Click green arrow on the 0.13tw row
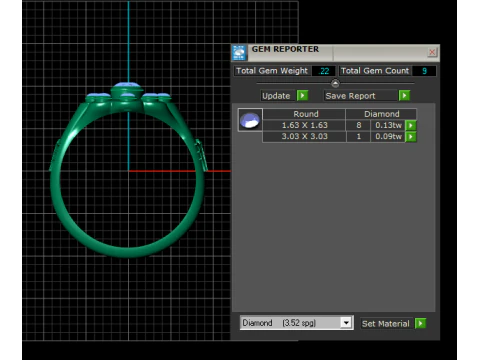 (x=411, y=125)
